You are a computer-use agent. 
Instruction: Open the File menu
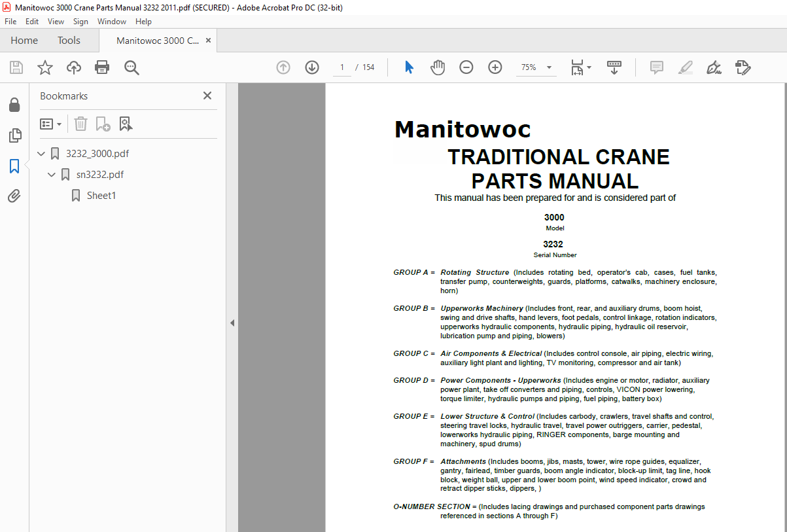(10, 22)
